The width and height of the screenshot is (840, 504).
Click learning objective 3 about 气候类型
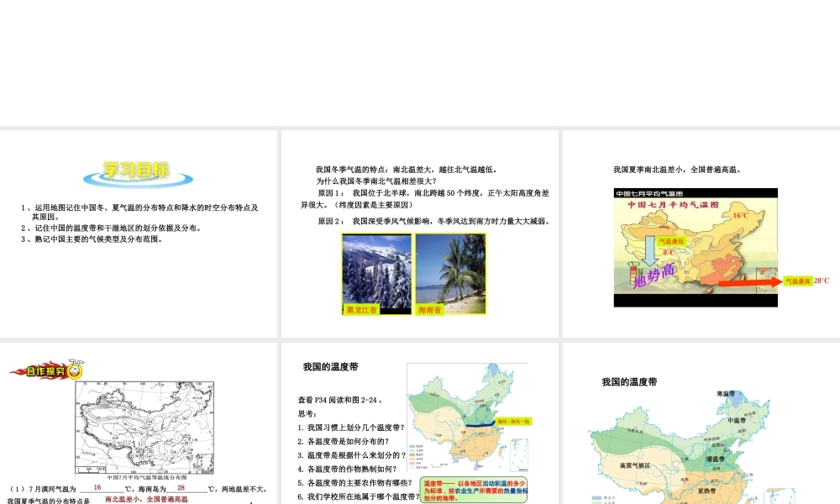click(92, 239)
